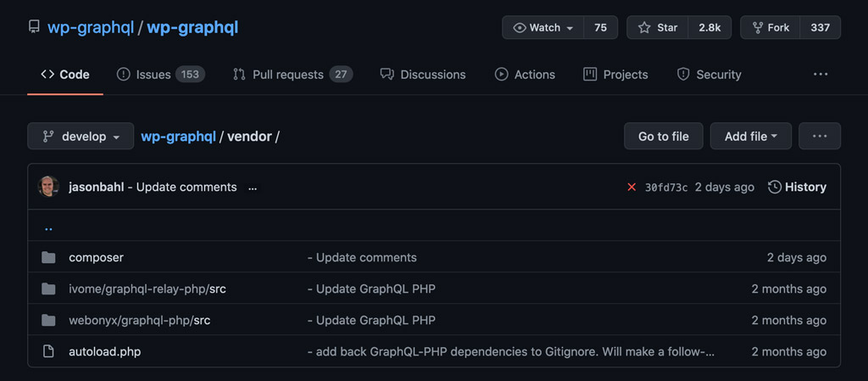
Task: Click the ivome/graphql-relay-php folder icon
Action: click(x=48, y=289)
